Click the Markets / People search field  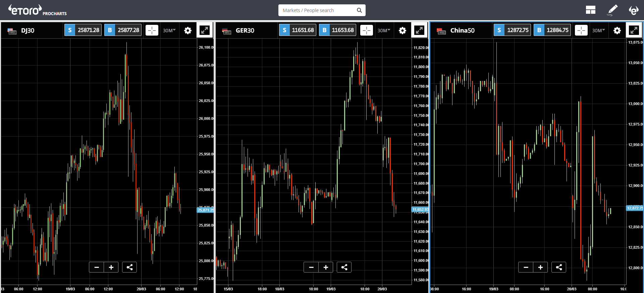[x=319, y=10]
